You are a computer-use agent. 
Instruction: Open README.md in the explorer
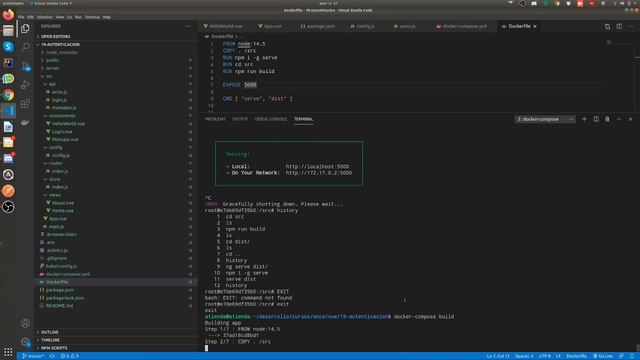(x=60, y=306)
